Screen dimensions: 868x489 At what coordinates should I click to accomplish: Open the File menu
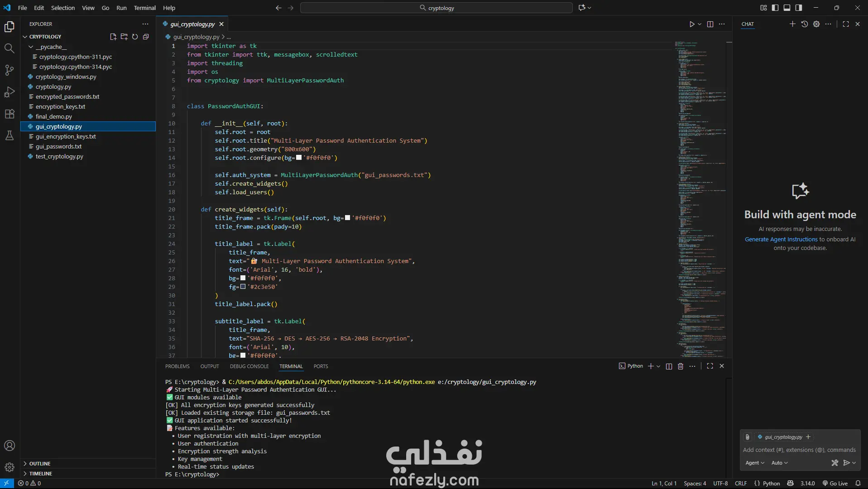pyautogui.click(x=22, y=8)
